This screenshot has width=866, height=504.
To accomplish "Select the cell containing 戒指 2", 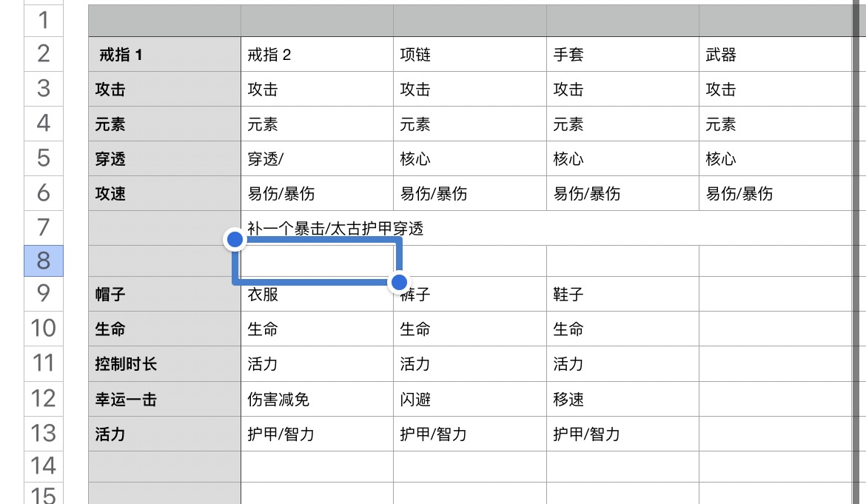I will [317, 54].
